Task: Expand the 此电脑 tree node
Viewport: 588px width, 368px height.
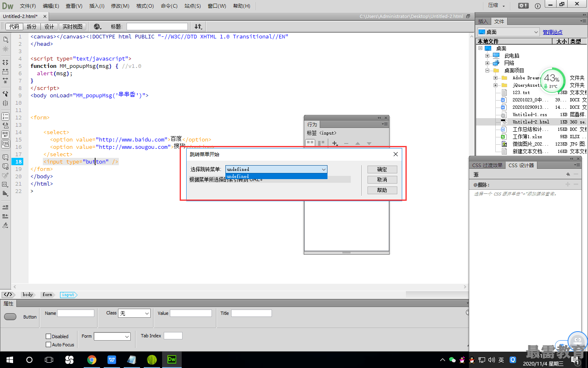Action: click(x=487, y=56)
